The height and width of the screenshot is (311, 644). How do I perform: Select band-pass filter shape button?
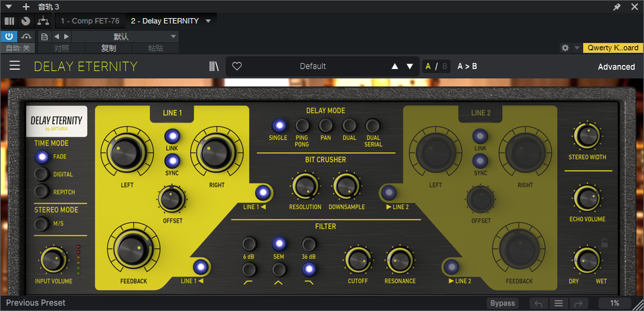click(x=279, y=270)
